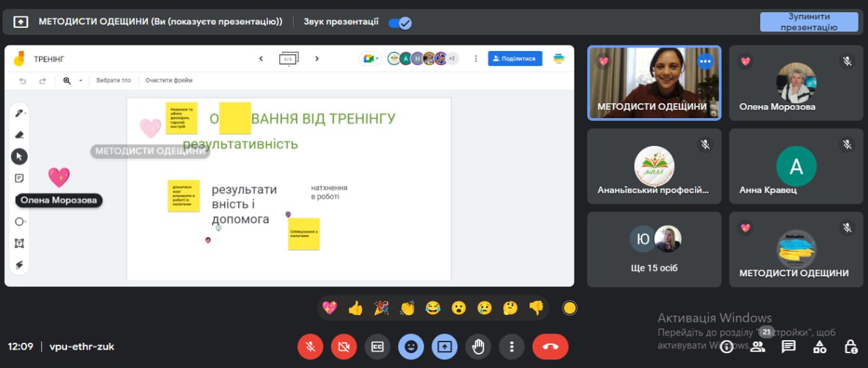Screen dimensions: 868x368
Task: Select the Jamboard pen tool
Action: coord(19,113)
